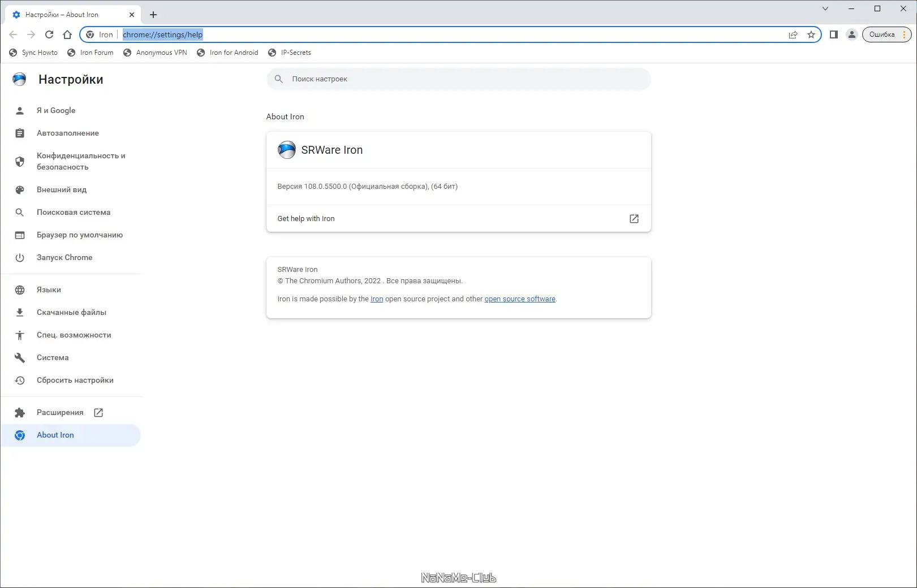This screenshot has width=917, height=588.
Task: Open the IP-Secrets bookmark
Action: (x=290, y=53)
